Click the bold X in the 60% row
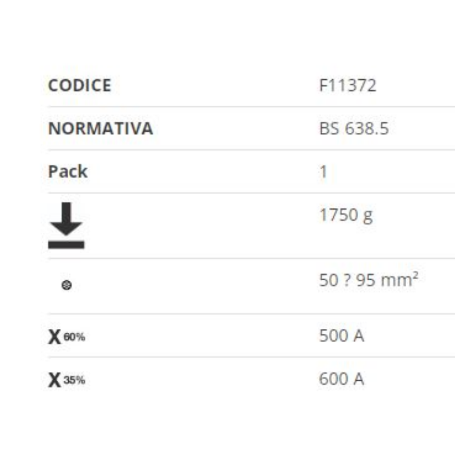The height and width of the screenshot is (476, 476). pyautogui.click(x=54, y=337)
